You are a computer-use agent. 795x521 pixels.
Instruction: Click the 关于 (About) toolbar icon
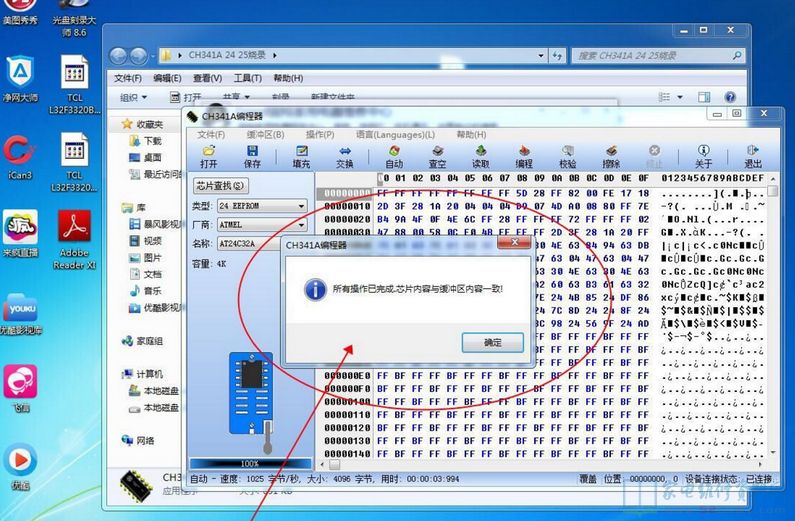click(703, 157)
